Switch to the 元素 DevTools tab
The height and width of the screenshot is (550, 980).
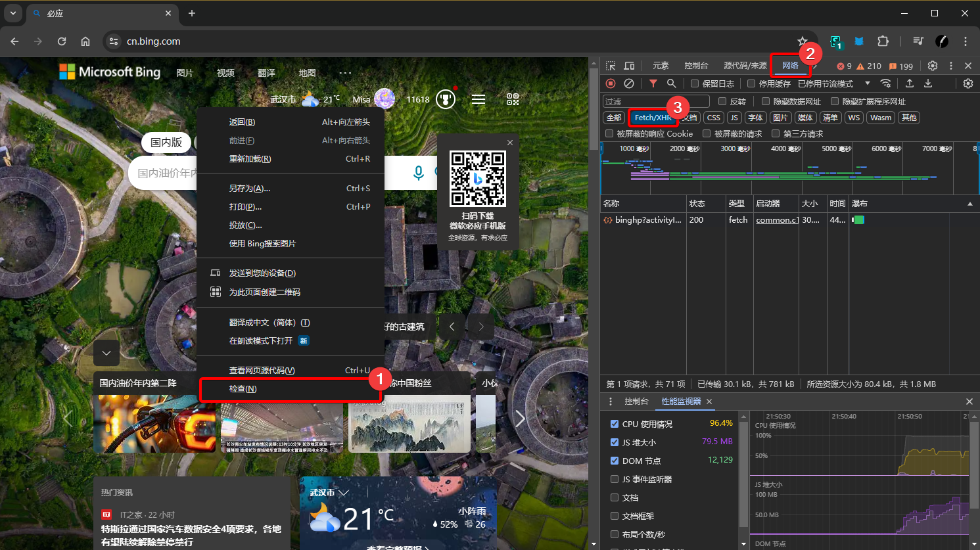[661, 66]
